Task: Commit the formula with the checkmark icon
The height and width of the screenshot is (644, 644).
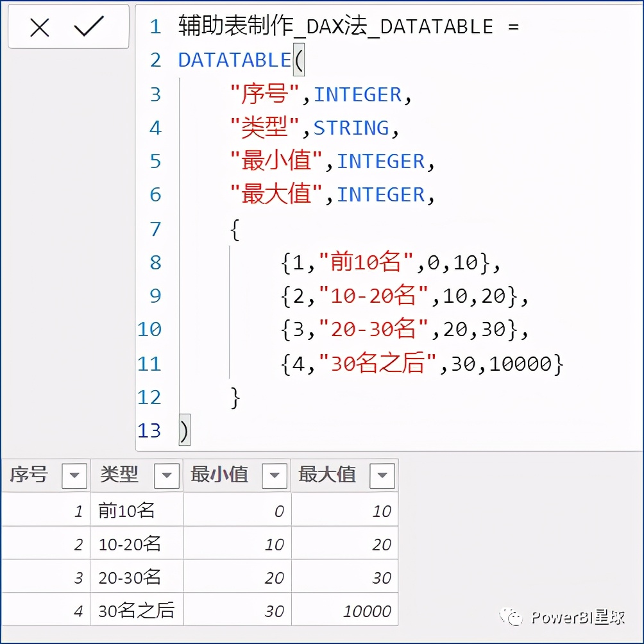Action: (89, 27)
